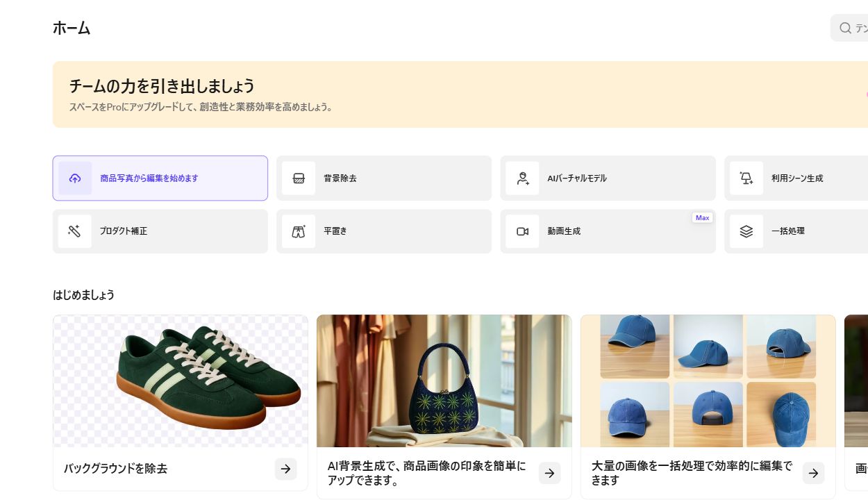The image size is (868, 500).
Task: Click the 利用シーン生成 lamp icon
Action: point(746,178)
